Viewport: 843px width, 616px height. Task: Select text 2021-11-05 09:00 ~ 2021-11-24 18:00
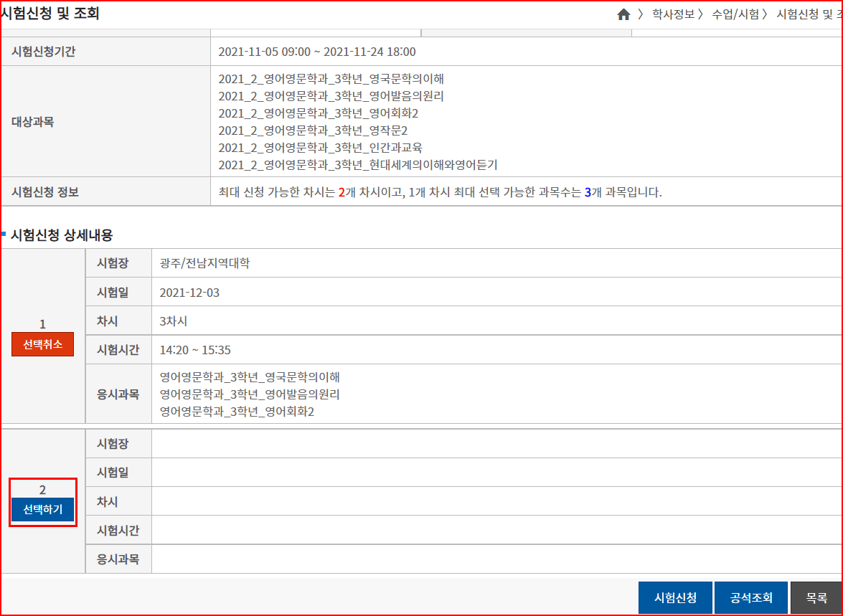316,52
